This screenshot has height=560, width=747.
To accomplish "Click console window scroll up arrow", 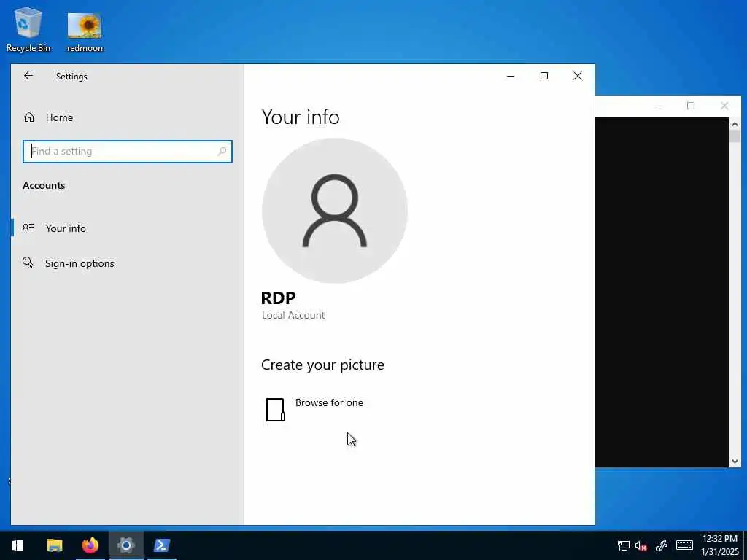I will pyautogui.click(x=735, y=124).
